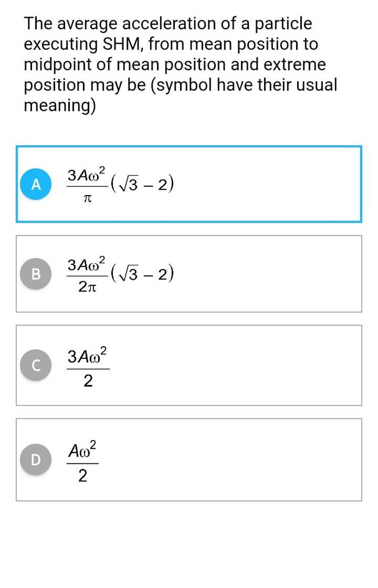The height and width of the screenshot is (588, 378).
Task: Click the word "meaning)" ending the question
Action: pyautogui.click(x=60, y=106)
